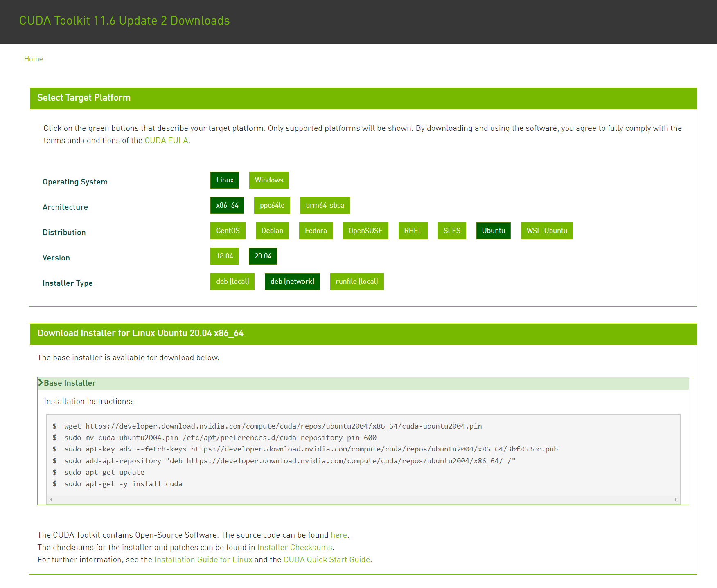Open the Home breadcrumb link
Image resolution: width=717 pixels, height=588 pixels.
tap(33, 59)
